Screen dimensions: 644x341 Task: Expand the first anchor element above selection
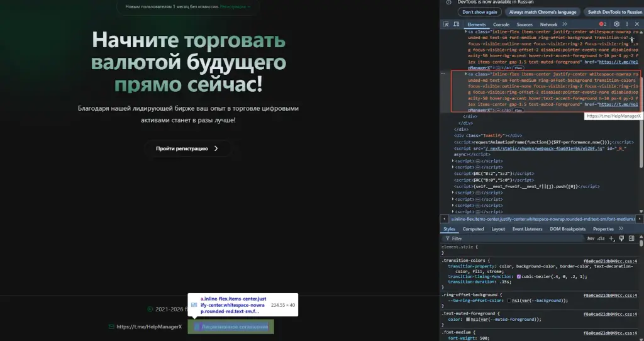pyautogui.click(x=466, y=31)
